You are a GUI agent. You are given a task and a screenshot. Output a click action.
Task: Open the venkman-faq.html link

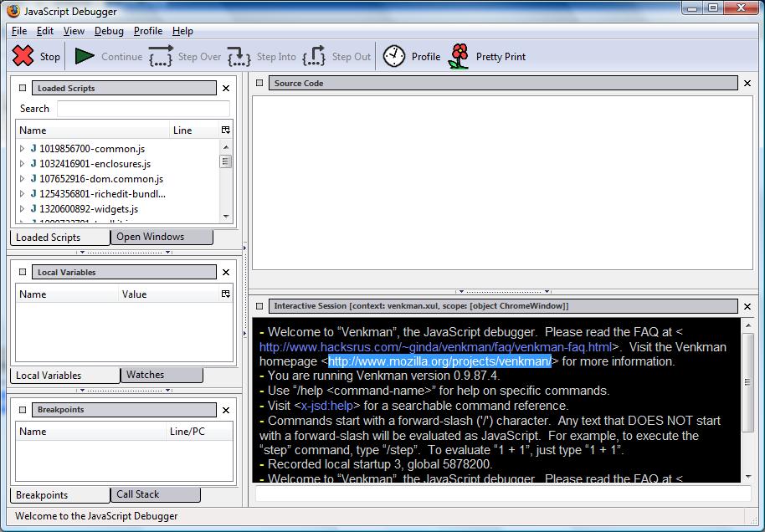click(x=435, y=346)
